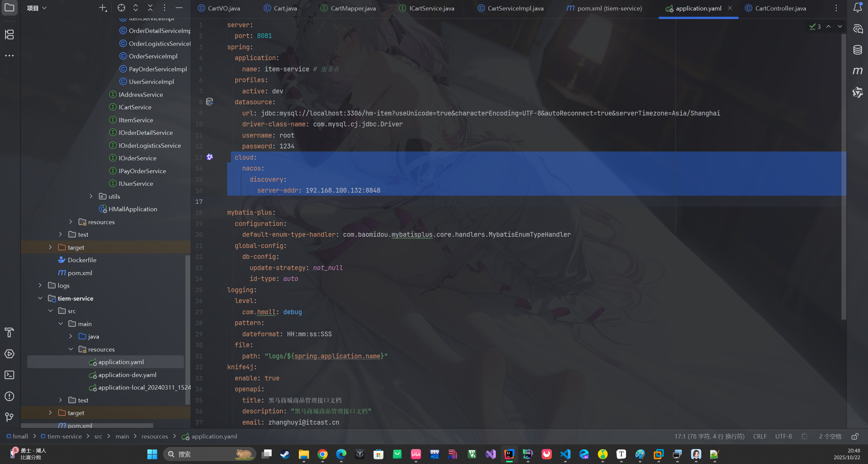Select application-dev.yaml in the project tree

(127, 375)
